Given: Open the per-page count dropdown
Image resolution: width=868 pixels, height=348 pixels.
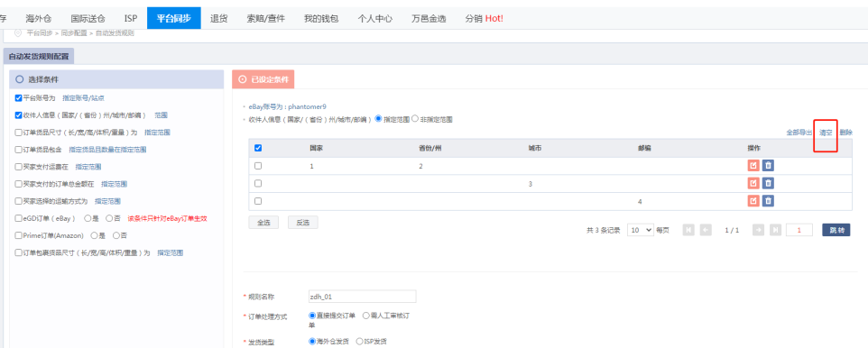Looking at the screenshot, I should pyautogui.click(x=641, y=230).
